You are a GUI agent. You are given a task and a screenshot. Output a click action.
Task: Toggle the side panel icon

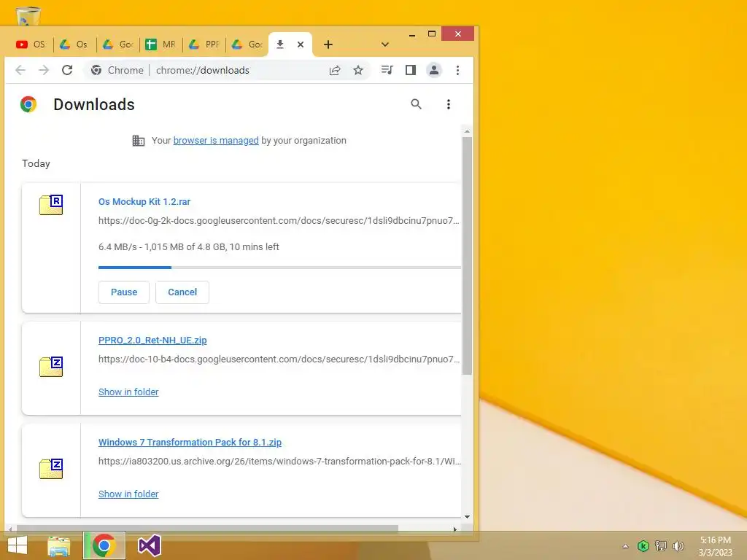click(x=410, y=70)
